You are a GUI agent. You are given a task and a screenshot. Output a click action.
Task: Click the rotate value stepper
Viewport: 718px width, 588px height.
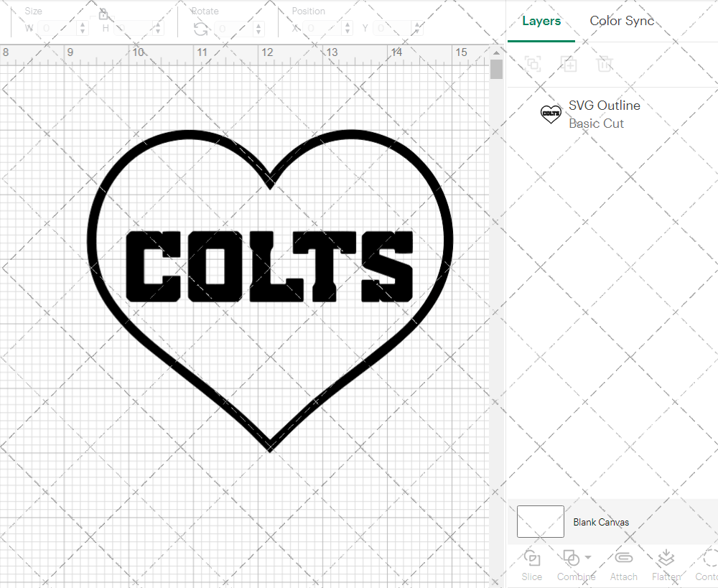pyautogui.click(x=257, y=27)
